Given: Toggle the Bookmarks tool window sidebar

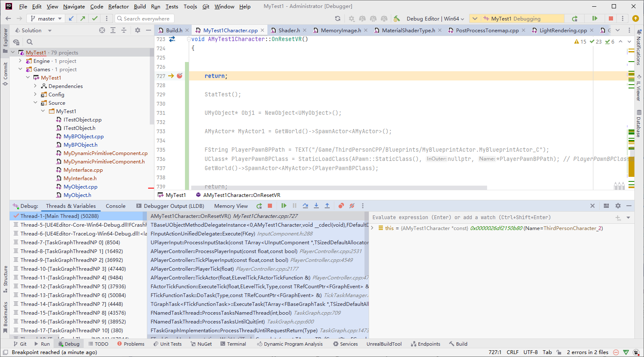Looking at the screenshot, I should click(x=5, y=317).
